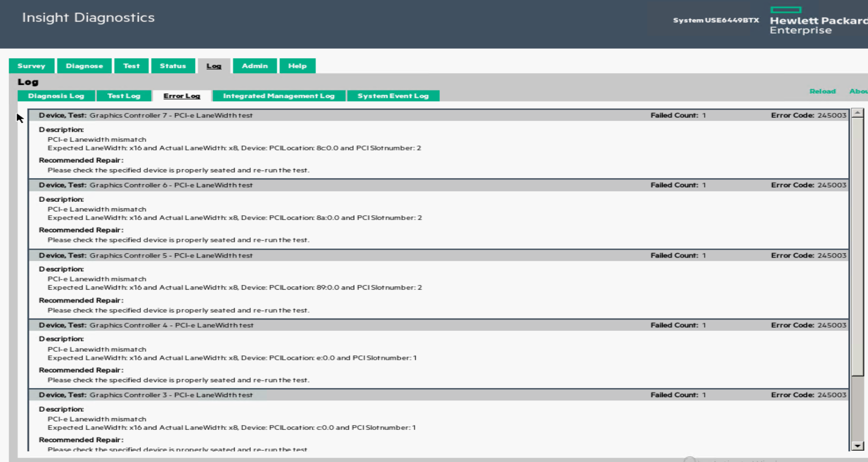Click the PCILocation 89:0.0 description line
The image size is (868, 462).
point(235,287)
